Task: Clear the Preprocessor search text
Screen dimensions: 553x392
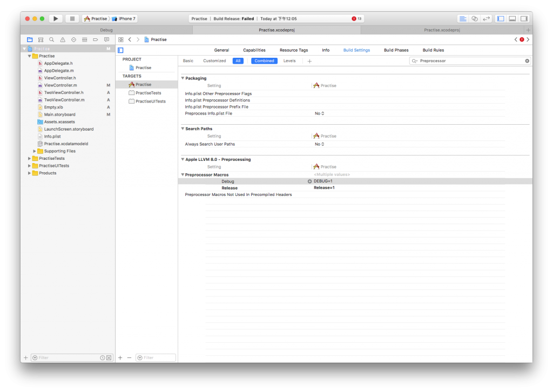Action: (527, 60)
